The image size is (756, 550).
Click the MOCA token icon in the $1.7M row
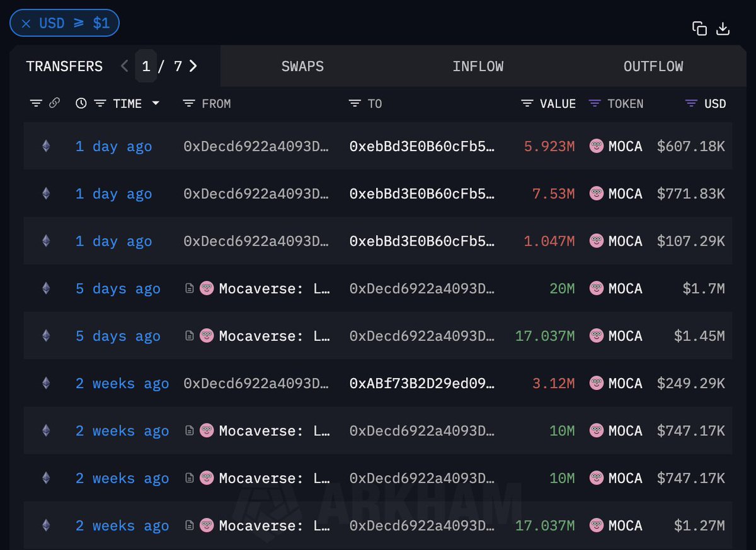[x=596, y=289]
